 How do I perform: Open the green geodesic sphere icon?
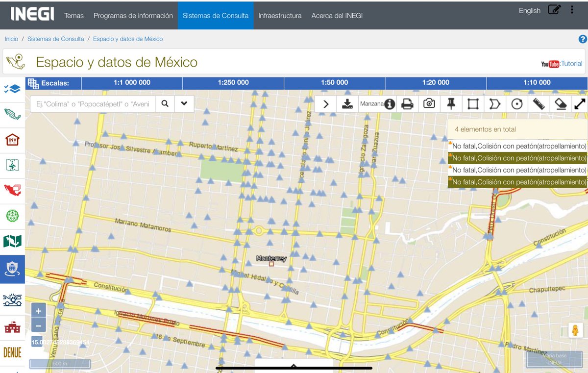(x=12, y=216)
